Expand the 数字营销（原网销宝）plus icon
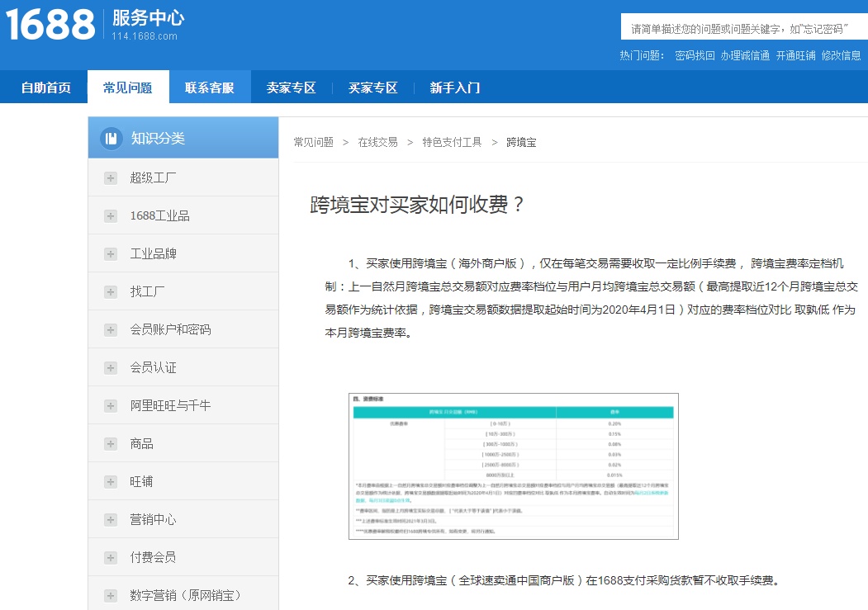This screenshot has width=868, height=610. pyautogui.click(x=111, y=596)
